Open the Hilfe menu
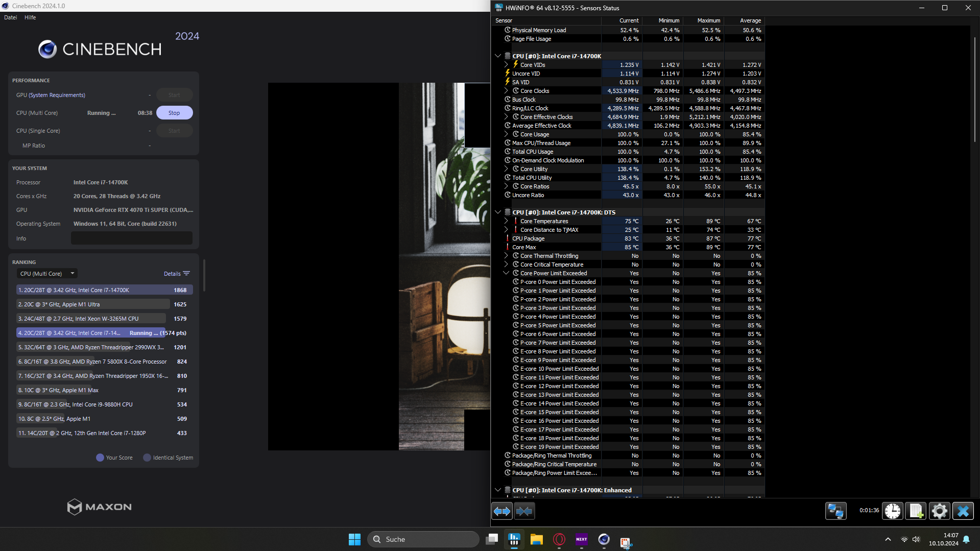The image size is (980, 551). [30, 17]
